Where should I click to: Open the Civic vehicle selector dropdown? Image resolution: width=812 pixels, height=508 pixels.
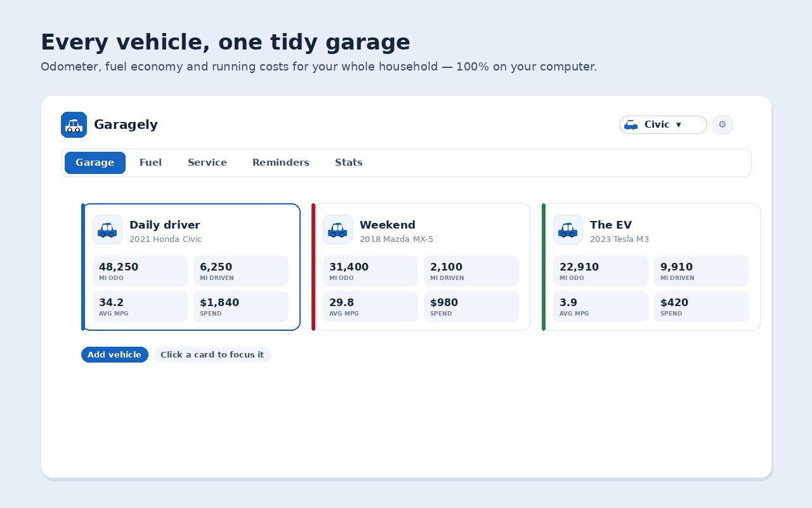tap(663, 124)
